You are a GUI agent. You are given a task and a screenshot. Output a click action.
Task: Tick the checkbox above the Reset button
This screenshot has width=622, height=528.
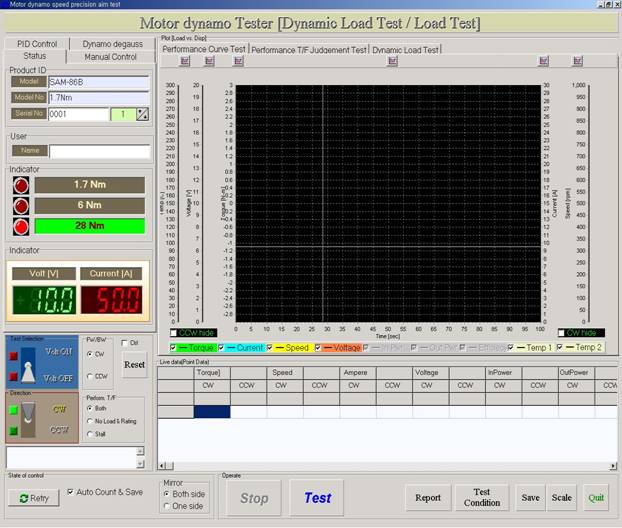(x=125, y=343)
